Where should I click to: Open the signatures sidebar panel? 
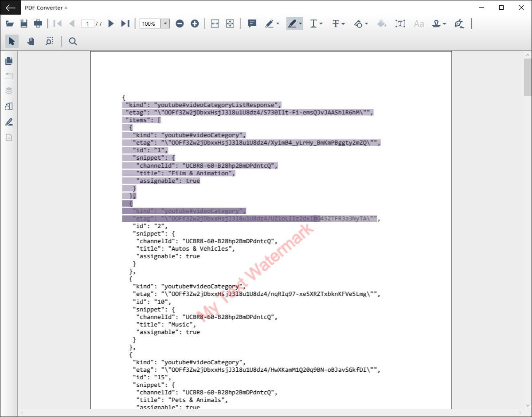(9, 122)
